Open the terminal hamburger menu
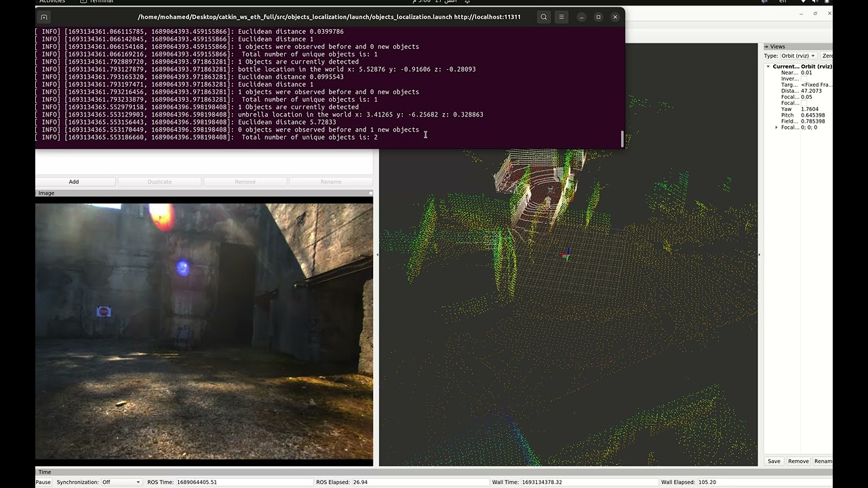The image size is (868, 488). pos(561,17)
